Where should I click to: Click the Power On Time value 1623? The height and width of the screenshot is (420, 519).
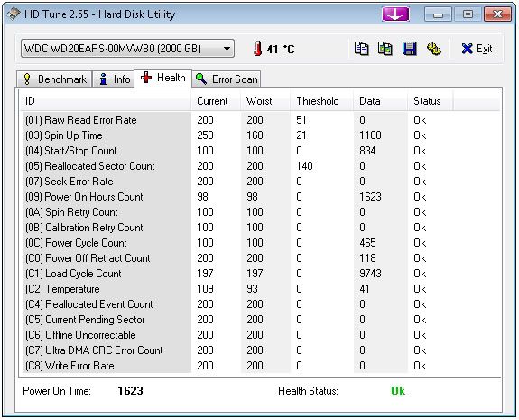(130, 391)
